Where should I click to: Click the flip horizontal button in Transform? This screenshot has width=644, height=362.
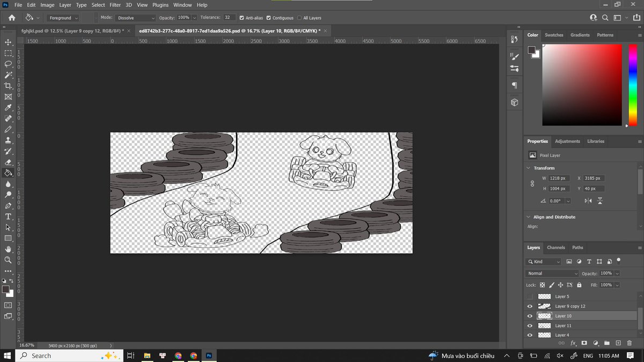tap(588, 201)
